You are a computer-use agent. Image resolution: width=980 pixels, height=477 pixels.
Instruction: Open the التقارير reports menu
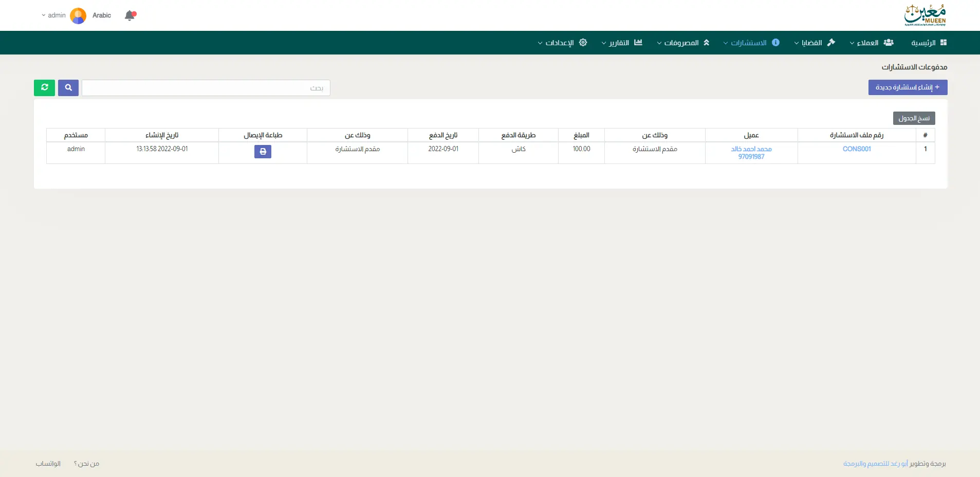pyautogui.click(x=621, y=43)
